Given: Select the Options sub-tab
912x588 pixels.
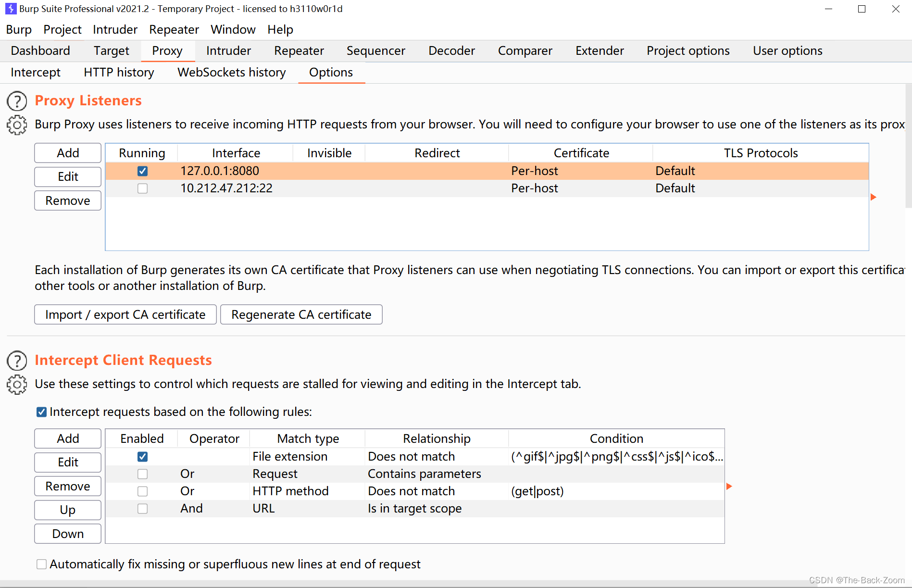Looking at the screenshot, I should pyautogui.click(x=331, y=73).
